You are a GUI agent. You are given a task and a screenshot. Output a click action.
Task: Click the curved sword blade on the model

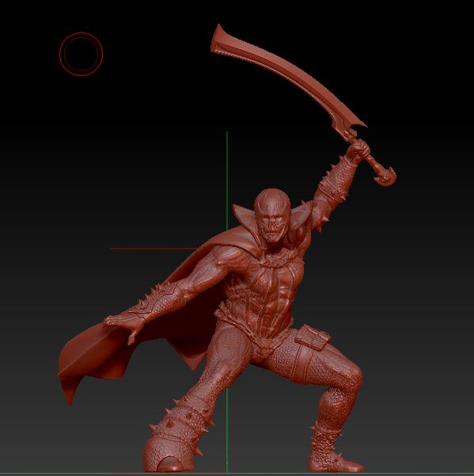(288, 76)
